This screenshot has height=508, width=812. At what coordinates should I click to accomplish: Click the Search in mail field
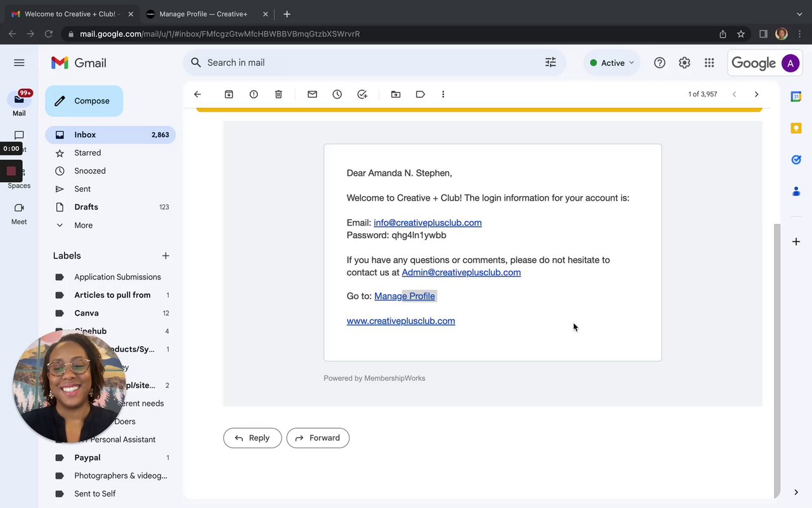[x=368, y=62]
